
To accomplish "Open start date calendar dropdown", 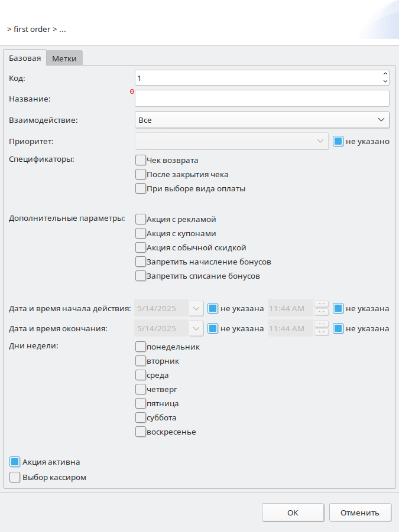I will tap(196, 308).
